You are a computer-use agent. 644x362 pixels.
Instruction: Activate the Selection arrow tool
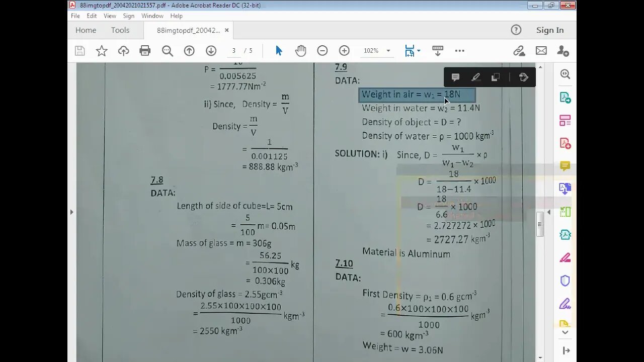pos(279,51)
